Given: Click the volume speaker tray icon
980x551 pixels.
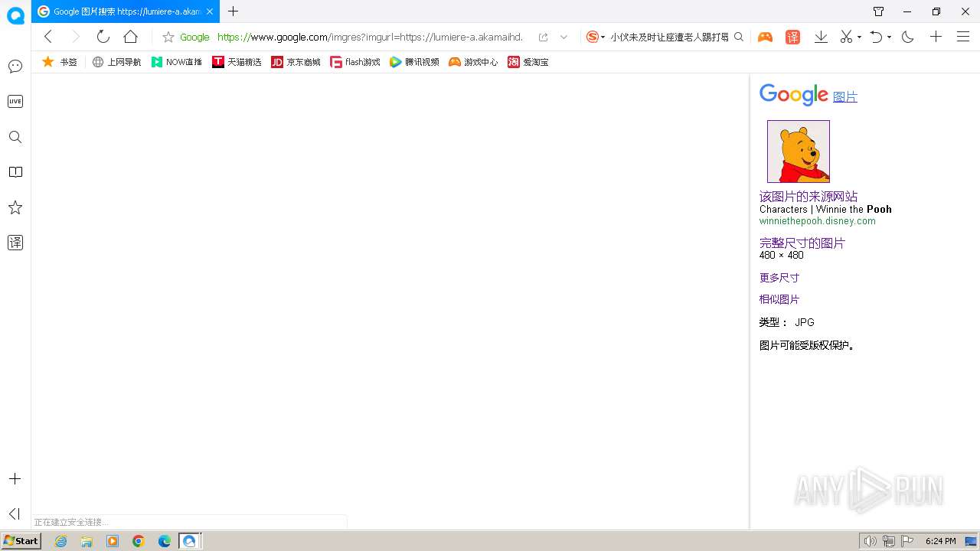Looking at the screenshot, I should coord(870,541).
